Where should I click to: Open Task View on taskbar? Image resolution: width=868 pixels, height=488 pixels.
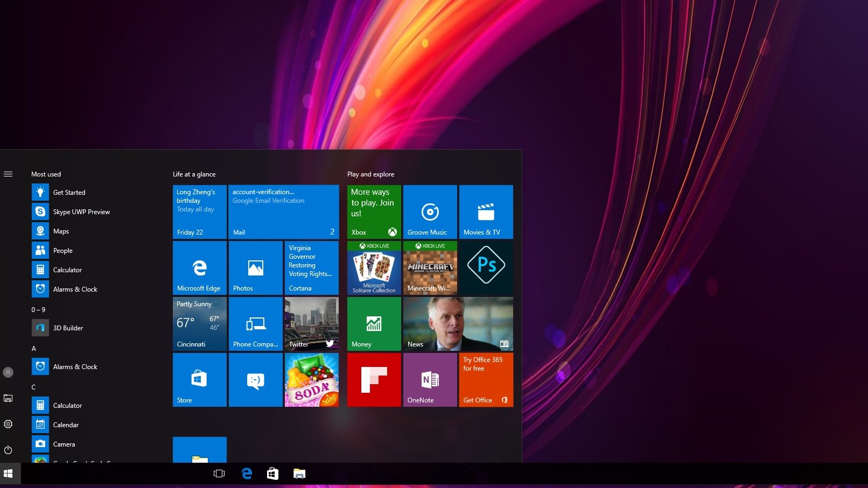click(x=219, y=473)
